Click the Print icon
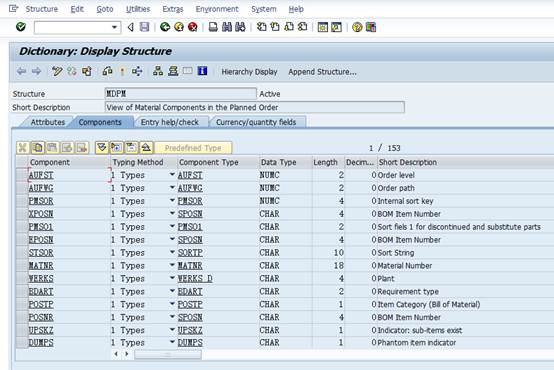The width and height of the screenshot is (554, 370). [x=213, y=27]
